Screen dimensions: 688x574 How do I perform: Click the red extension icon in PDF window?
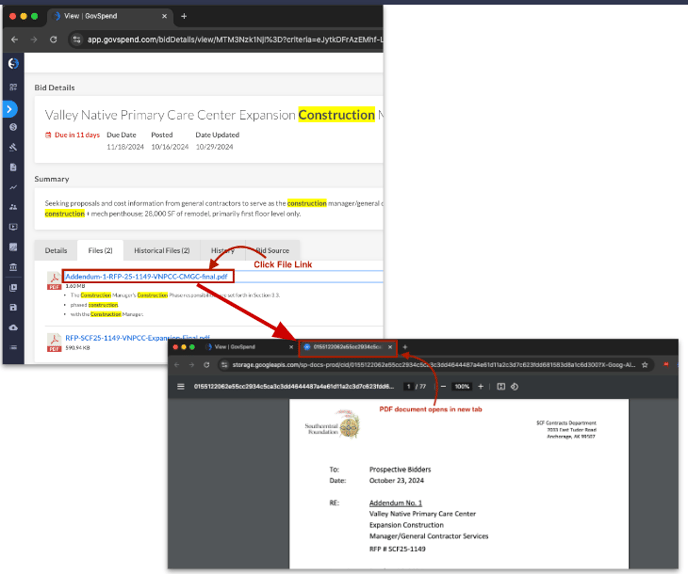(x=666, y=365)
